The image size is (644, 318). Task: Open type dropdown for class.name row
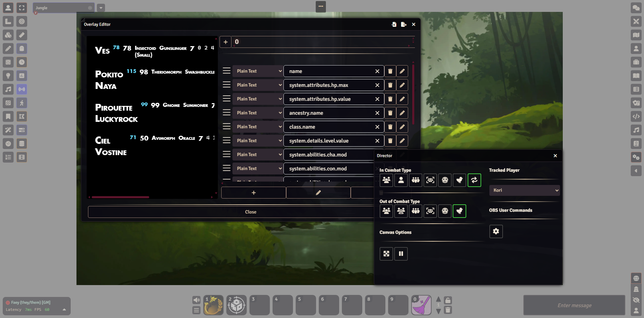[258, 127]
